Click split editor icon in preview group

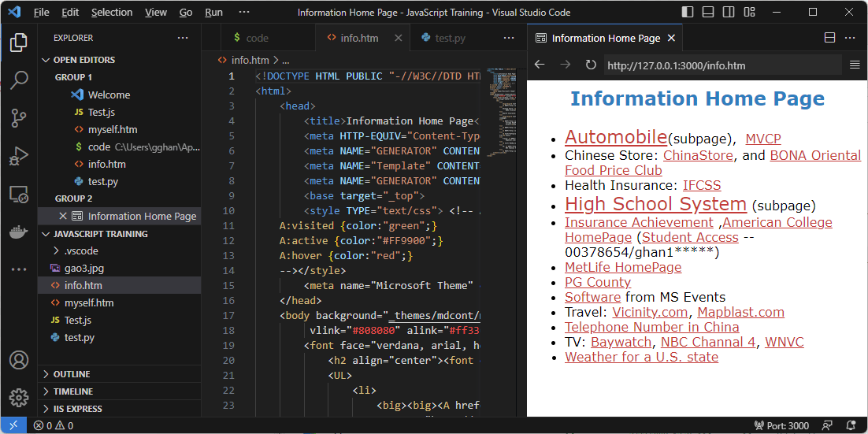tap(829, 38)
